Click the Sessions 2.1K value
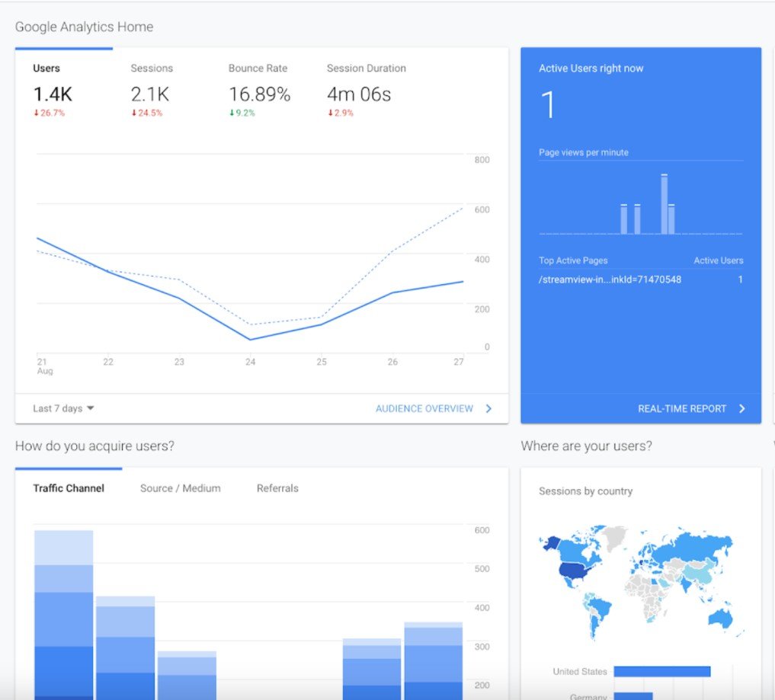 150,94
